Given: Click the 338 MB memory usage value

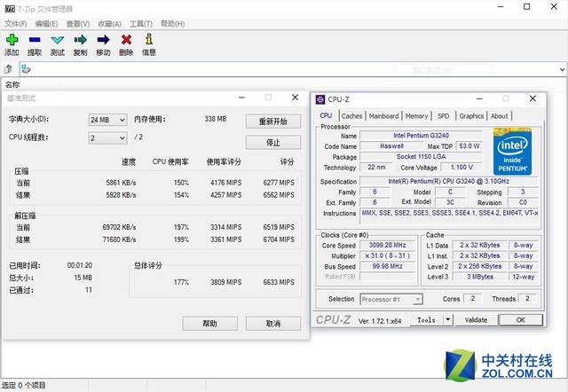Looking at the screenshot, I should pos(215,119).
